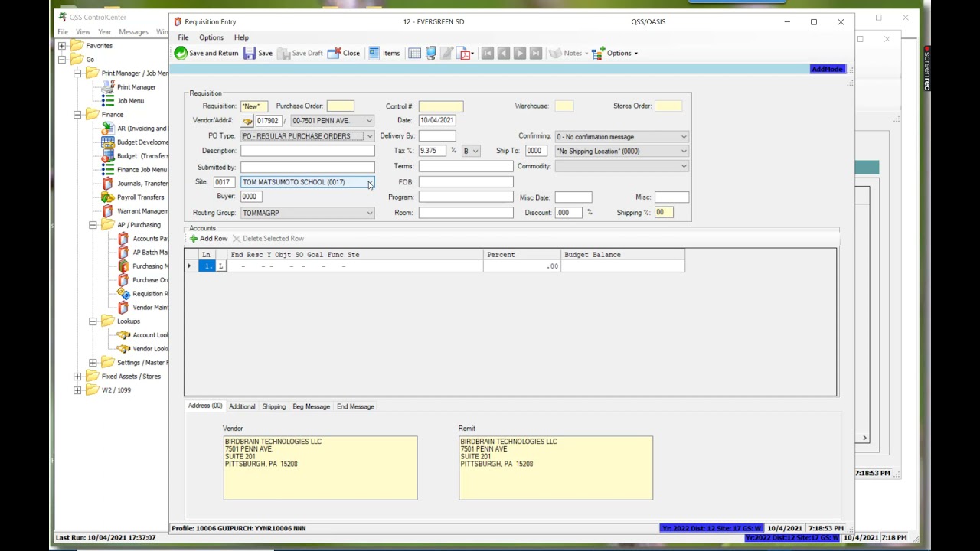
Task: Click the PDF document toolbar icon
Action: [x=465, y=53]
